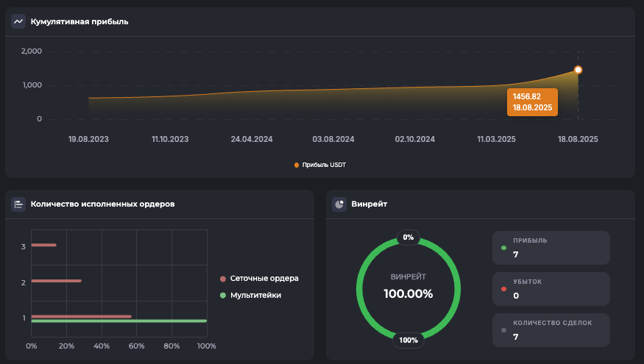This screenshot has height=364, width=644.
Task: Select the Прибыль stat card
Action: pyautogui.click(x=551, y=248)
